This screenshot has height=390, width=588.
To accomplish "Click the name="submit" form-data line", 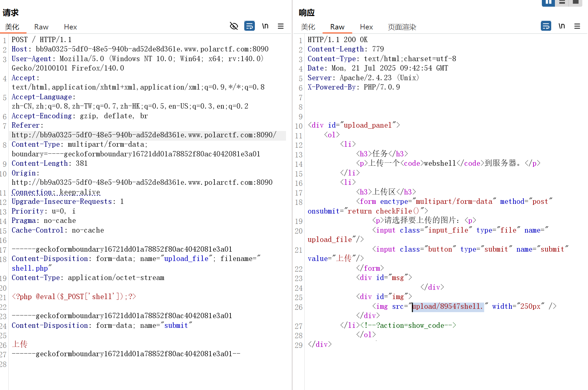I will 102,326.
